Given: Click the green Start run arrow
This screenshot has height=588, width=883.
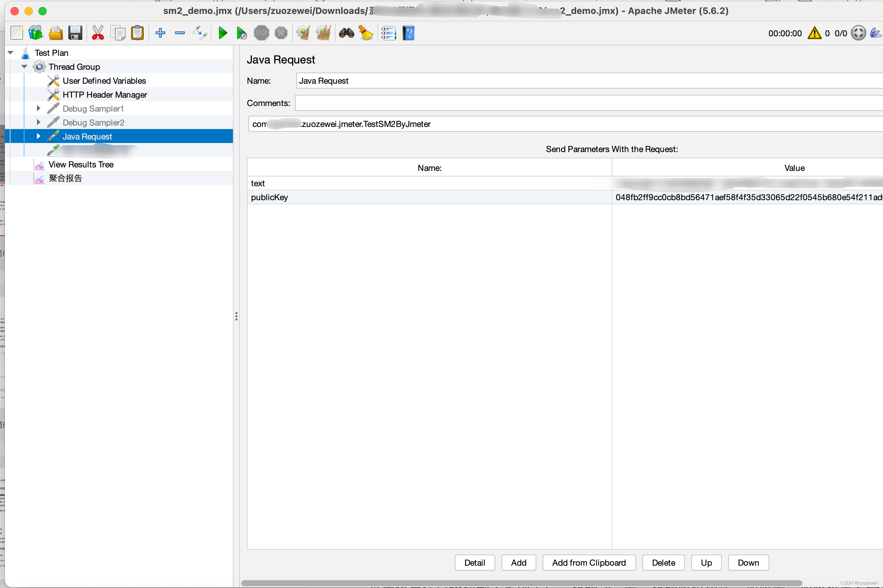Looking at the screenshot, I should point(223,33).
